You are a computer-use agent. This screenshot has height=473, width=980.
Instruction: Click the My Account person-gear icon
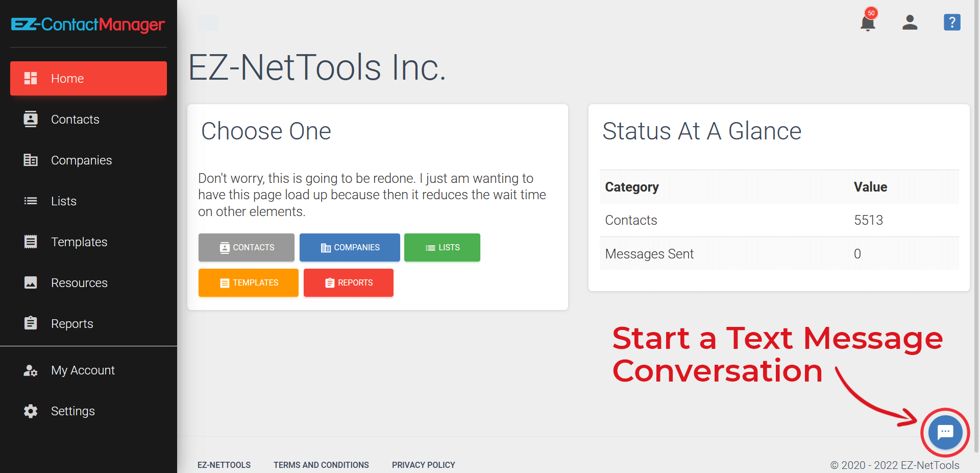31,370
